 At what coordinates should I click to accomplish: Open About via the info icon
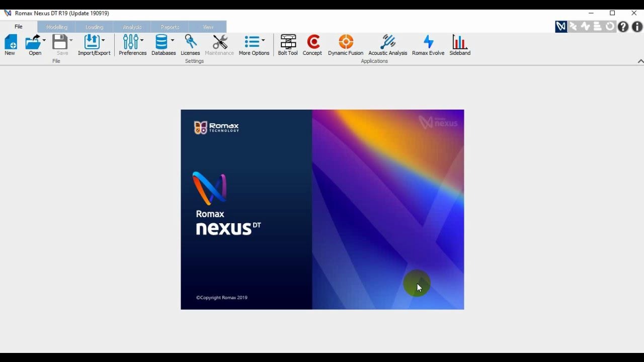(x=636, y=27)
